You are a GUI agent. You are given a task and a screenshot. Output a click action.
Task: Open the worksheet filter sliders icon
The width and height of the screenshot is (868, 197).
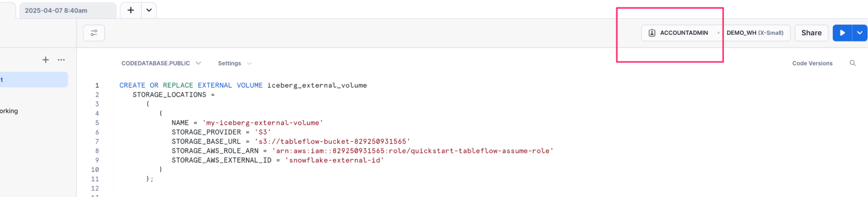[94, 33]
